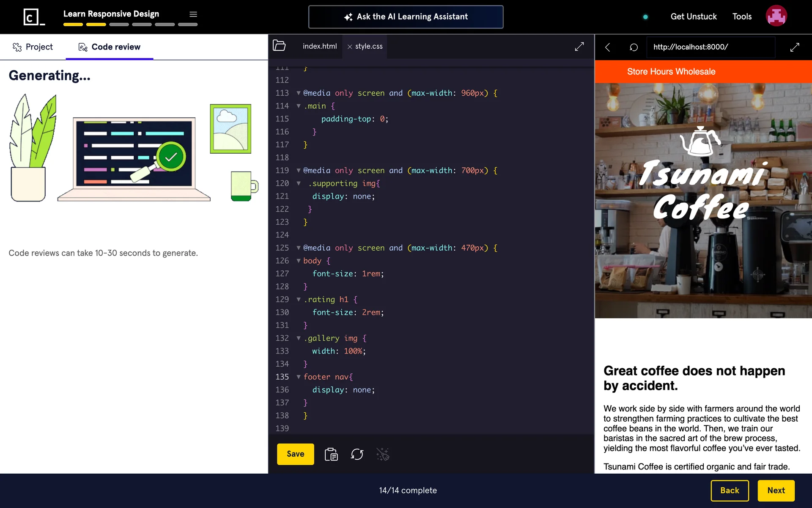
Task: Open the course hamburger menu
Action: [193, 14]
